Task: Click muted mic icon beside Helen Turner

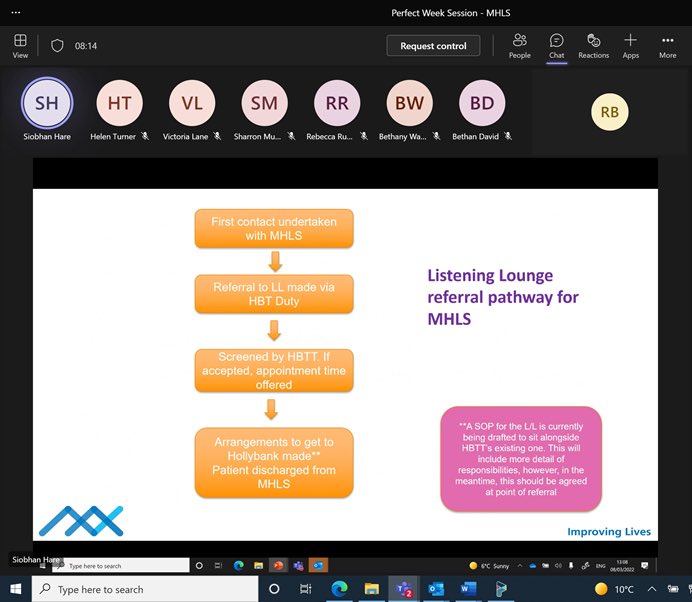Action: coord(145,136)
